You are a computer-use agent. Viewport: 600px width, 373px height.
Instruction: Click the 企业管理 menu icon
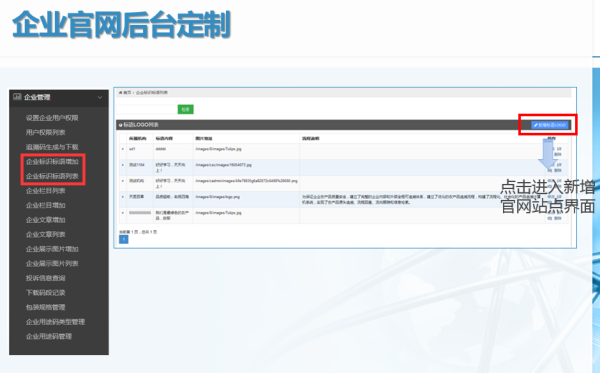[17, 97]
